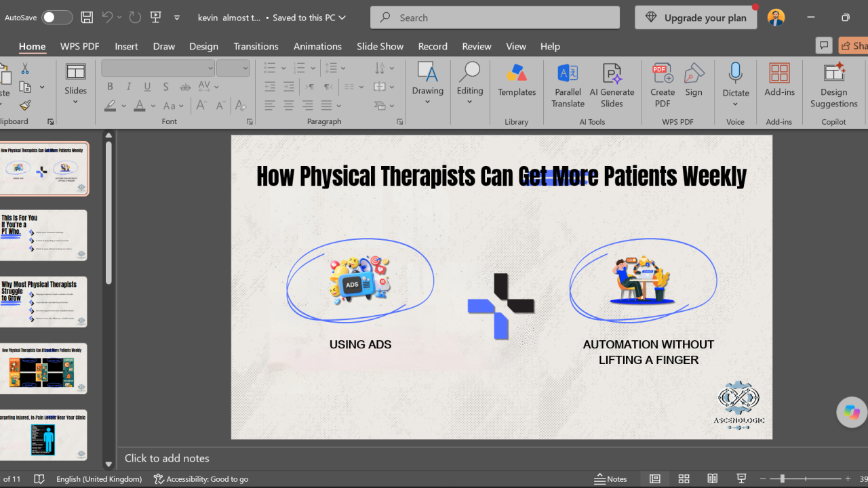Open Dictate dropdown arrow
The image size is (868, 488).
(735, 104)
